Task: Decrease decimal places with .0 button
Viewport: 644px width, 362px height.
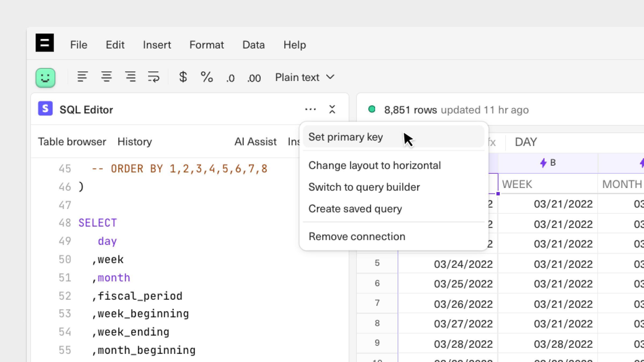Action: tap(230, 78)
